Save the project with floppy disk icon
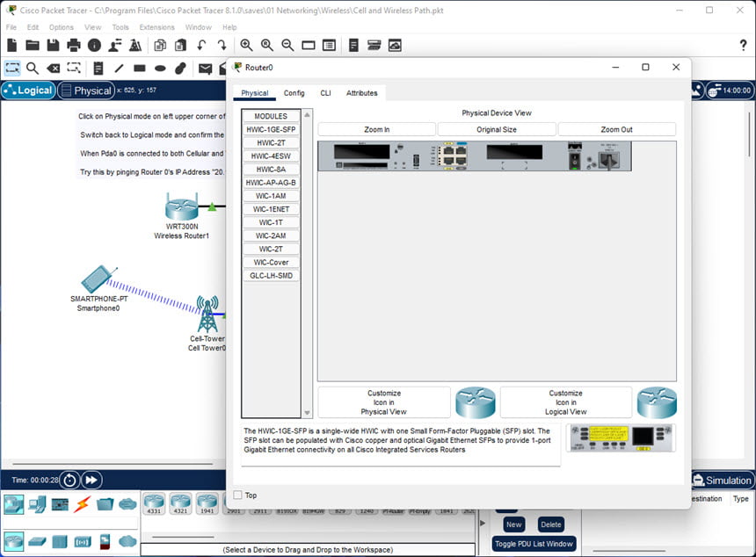Viewport: 756px width, 557px height. (53, 46)
